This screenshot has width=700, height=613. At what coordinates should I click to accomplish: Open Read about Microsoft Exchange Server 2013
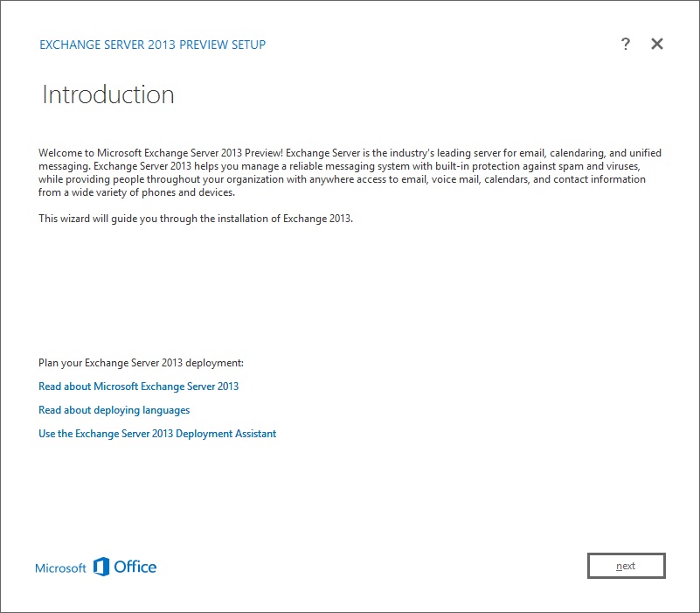coord(138,386)
